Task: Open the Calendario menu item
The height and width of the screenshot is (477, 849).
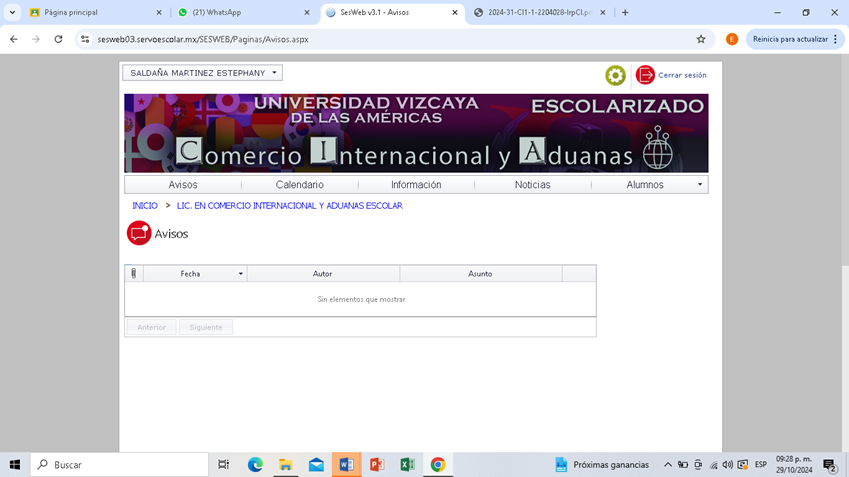Action: click(x=299, y=185)
